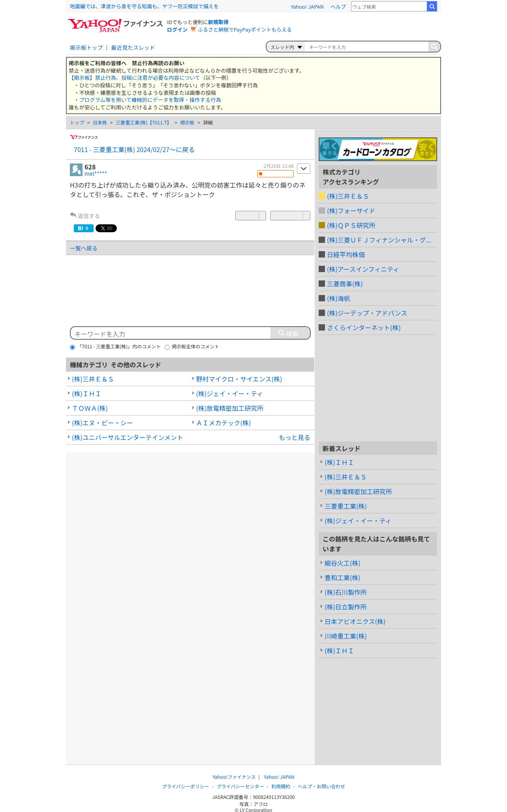The image size is (507, 812).
Task: Click 利用規約 footer link
Action: pos(281,786)
